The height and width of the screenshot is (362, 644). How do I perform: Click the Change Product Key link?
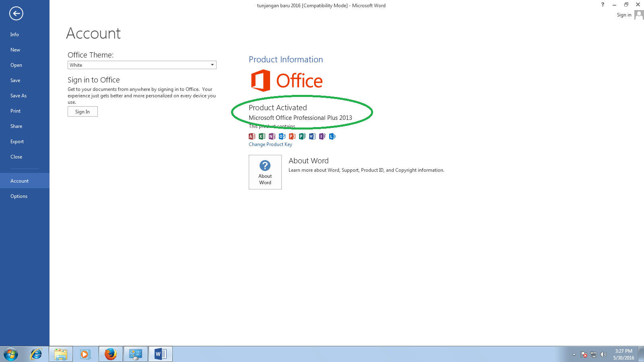point(270,144)
